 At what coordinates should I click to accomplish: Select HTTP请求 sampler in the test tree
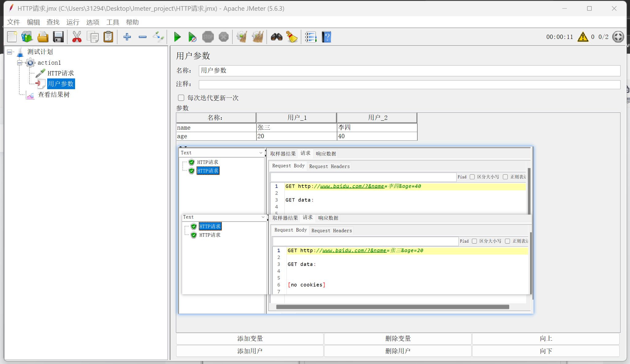pyautogui.click(x=60, y=73)
